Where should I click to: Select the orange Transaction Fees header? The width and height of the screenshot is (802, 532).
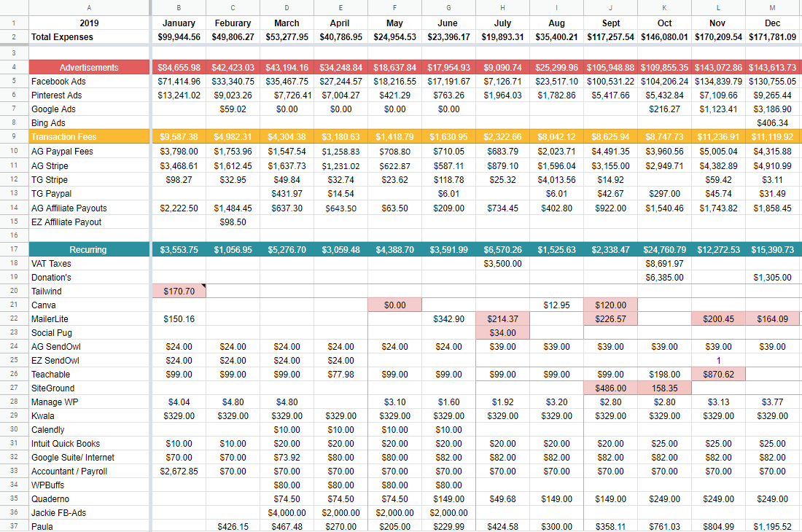click(x=89, y=136)
